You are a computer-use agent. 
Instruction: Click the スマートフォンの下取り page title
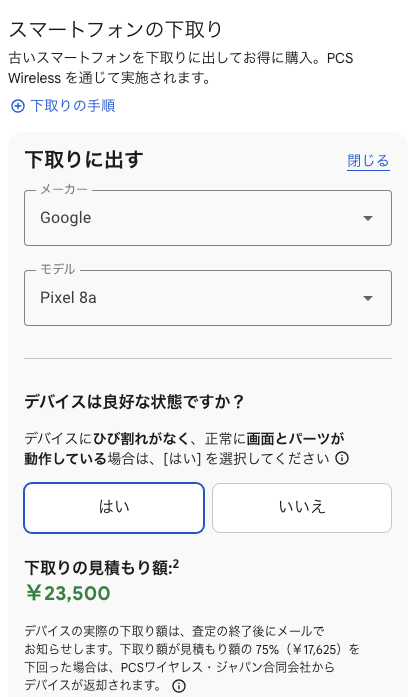pos(116,30)
